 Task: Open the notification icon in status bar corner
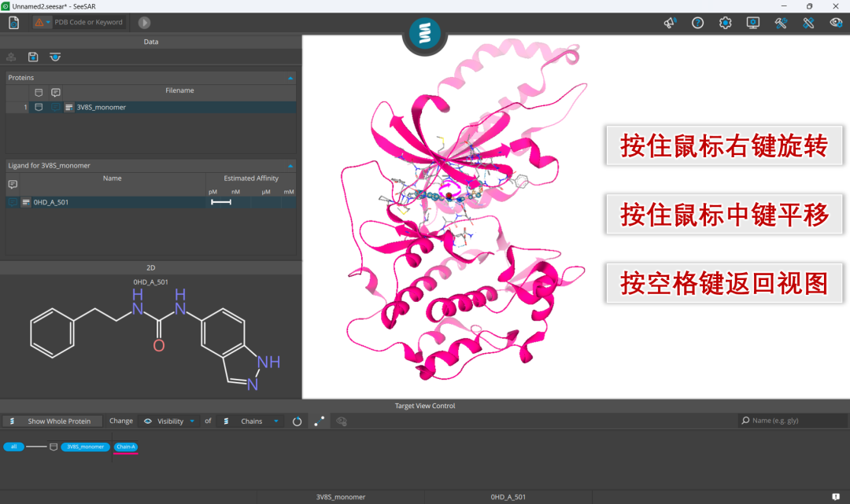pos(836,497)
